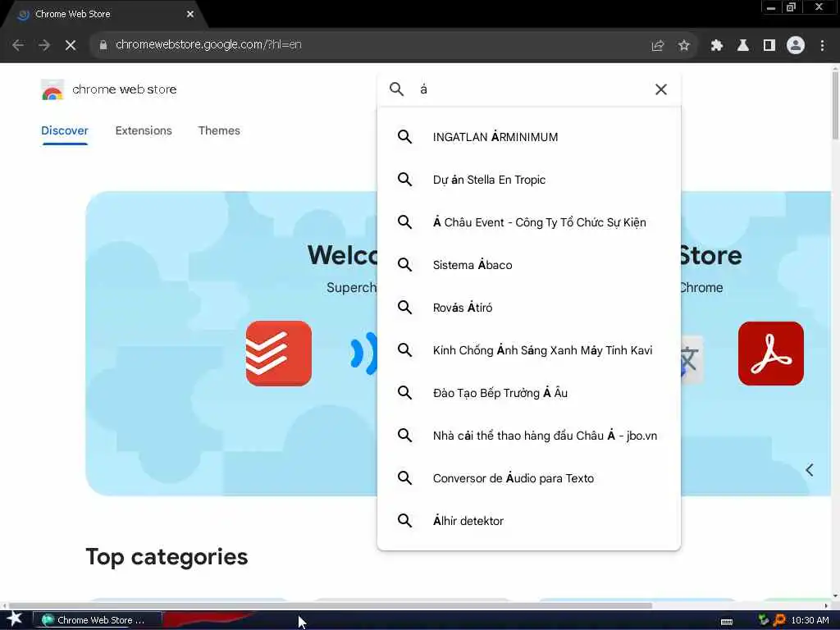Click search icon beside Rovás Átíró

405,308
